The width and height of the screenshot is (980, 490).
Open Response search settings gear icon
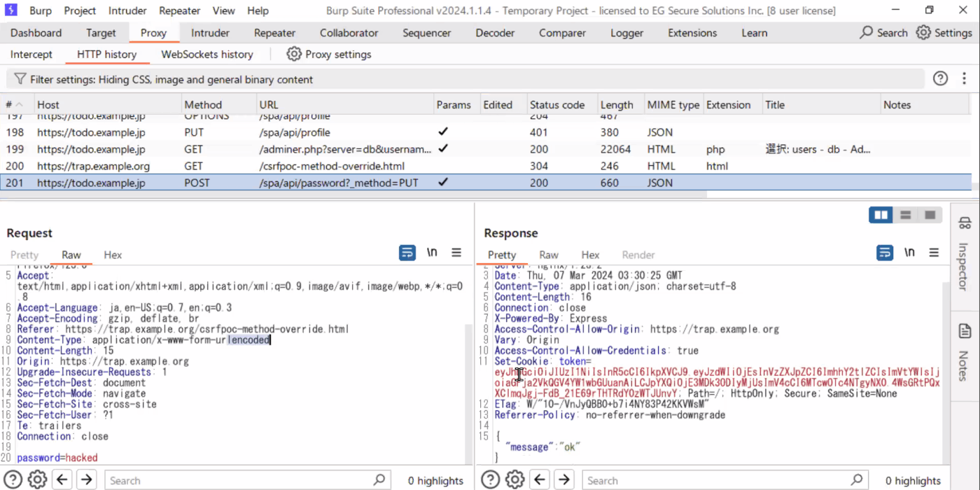(x=514, y=479)
